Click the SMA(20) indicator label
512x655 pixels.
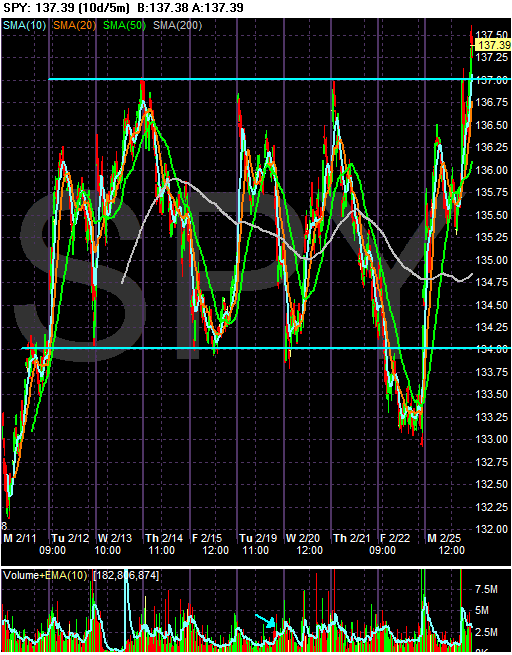point(74,26)
